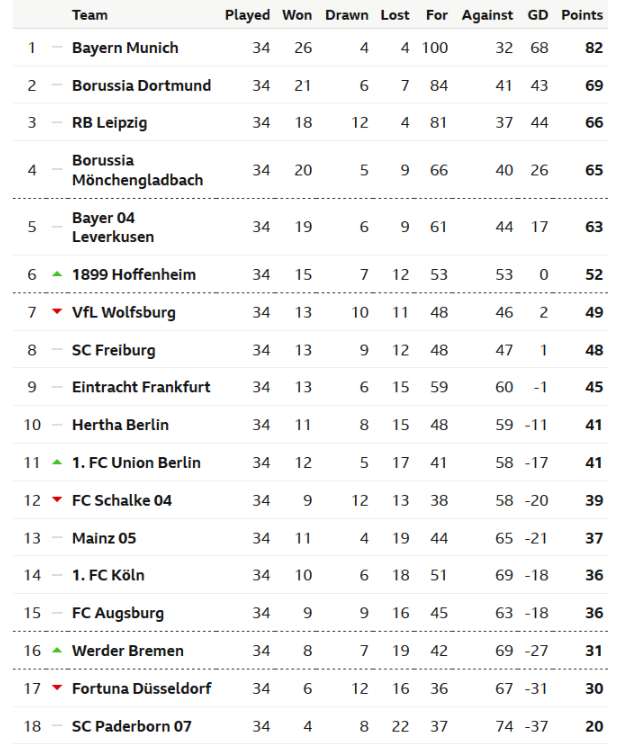Screen dimensions: 620x746
Task: Select the SC Freiburg team name
Action: coord(113,350)
